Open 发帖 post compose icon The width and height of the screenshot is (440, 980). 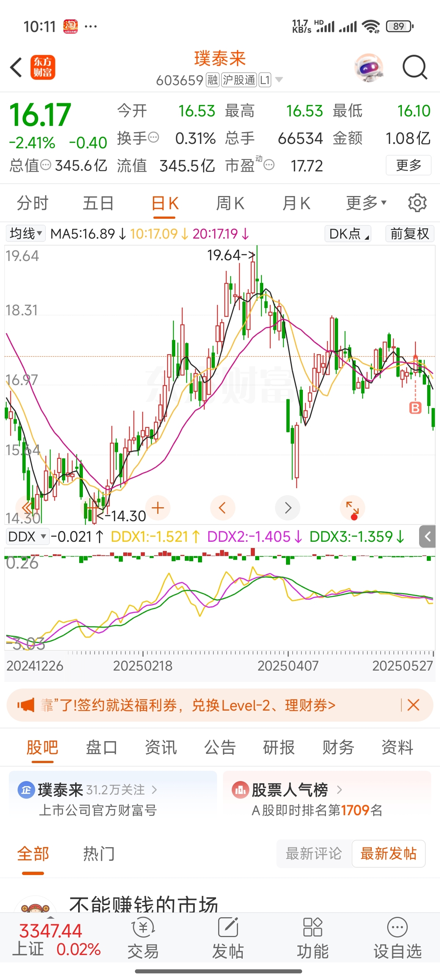pos(228,937)
